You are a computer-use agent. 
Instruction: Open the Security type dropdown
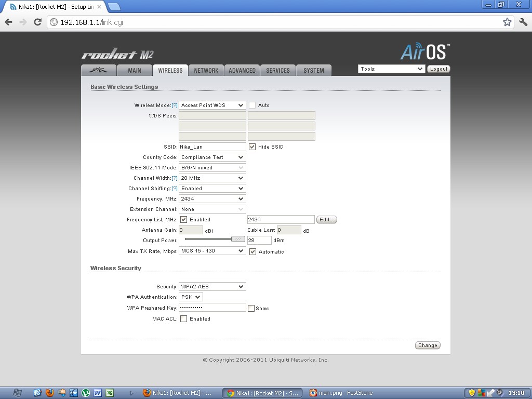[212, 286]
